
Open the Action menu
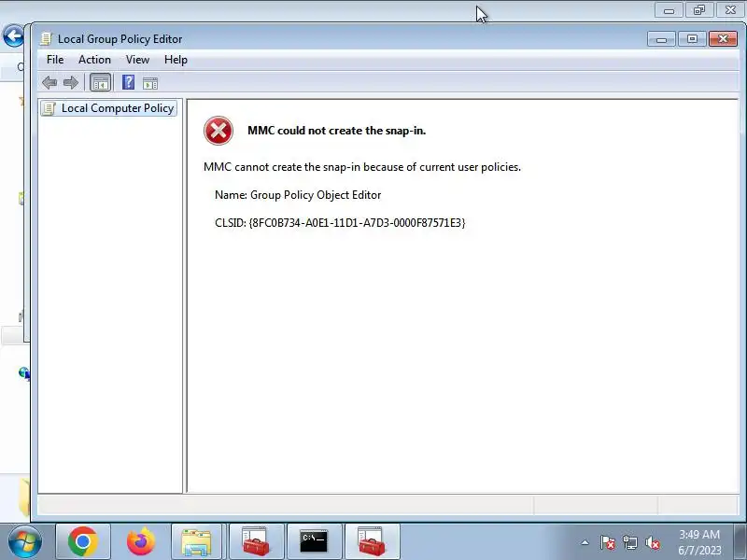click(x=95, y=60)
